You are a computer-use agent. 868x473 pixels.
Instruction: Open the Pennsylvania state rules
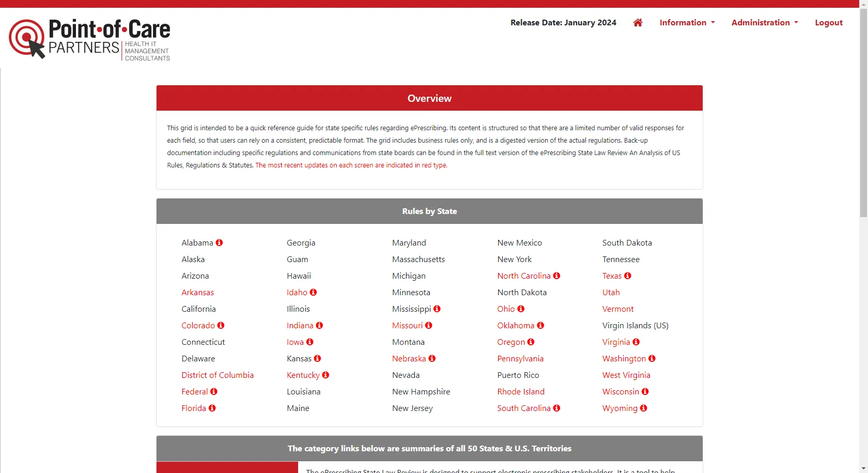[x=520, y=358]
